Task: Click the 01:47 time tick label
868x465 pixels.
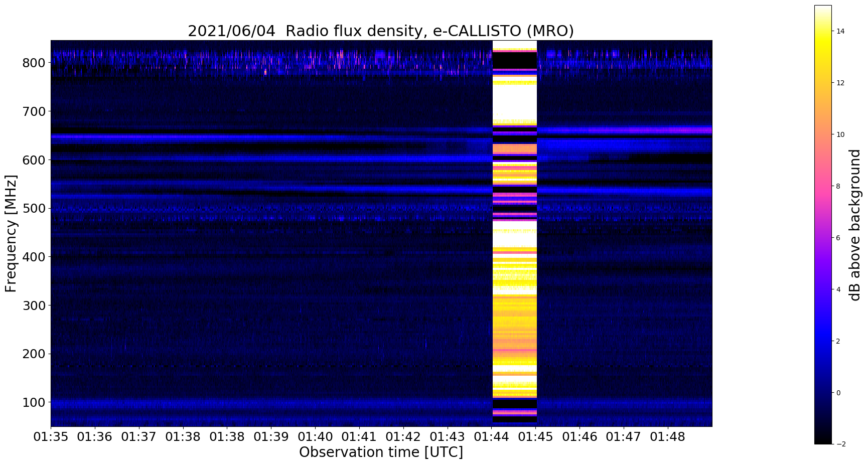Action: click(624, 437)
